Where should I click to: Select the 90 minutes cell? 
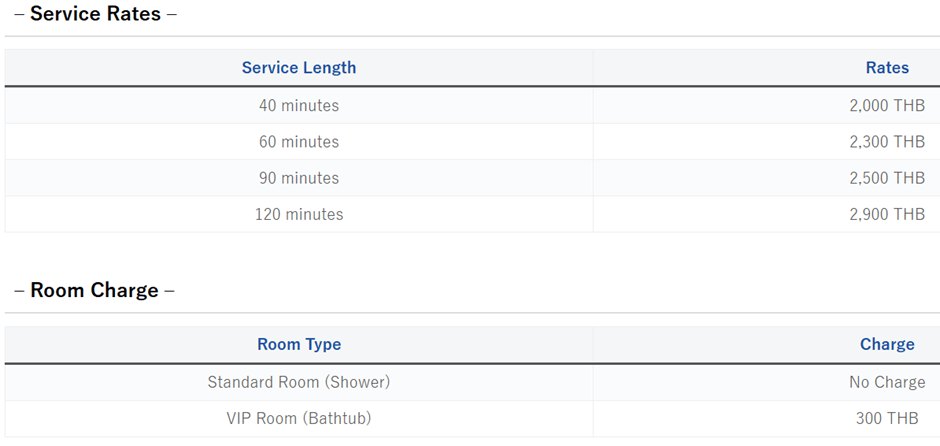(x=299, y=178)
